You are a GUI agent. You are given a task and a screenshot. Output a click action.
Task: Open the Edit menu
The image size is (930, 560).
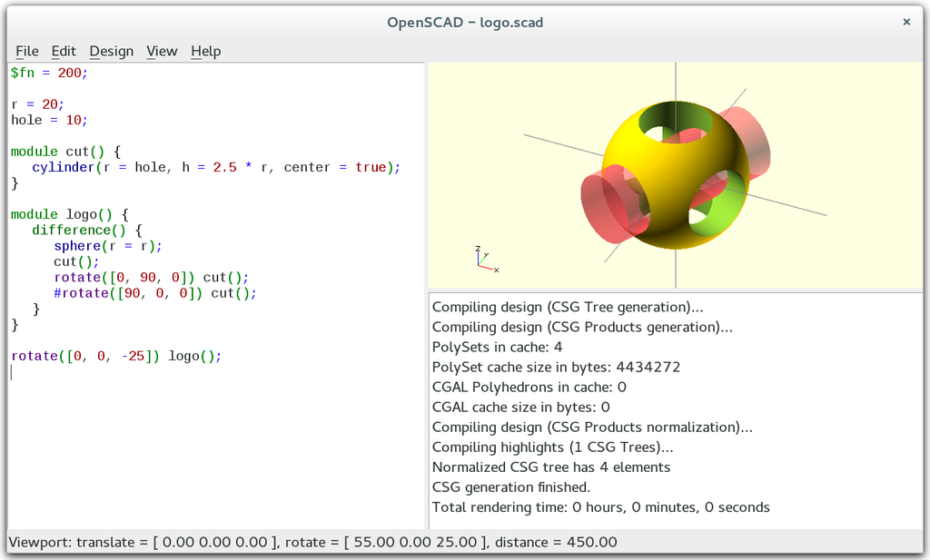pos(64,51)
